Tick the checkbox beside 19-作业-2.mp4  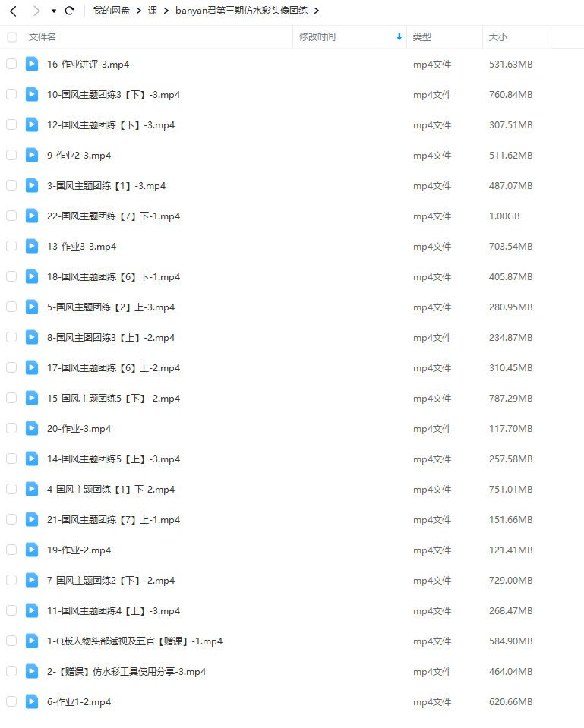[11, 550]
